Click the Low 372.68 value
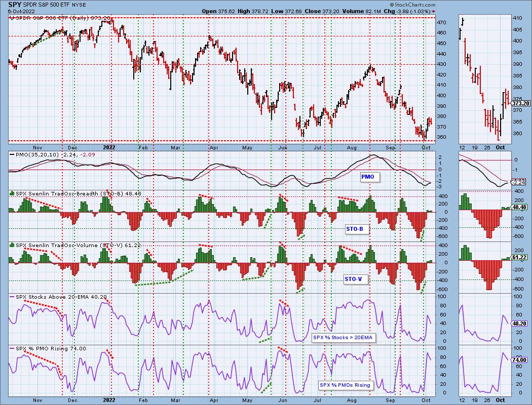 (287, 11)
